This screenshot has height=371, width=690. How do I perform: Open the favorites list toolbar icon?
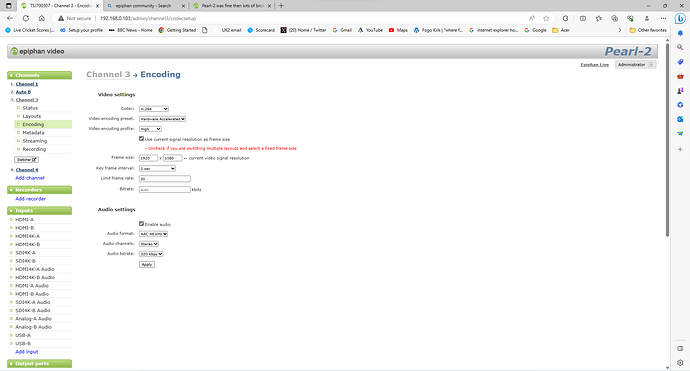click(x=599, y=18)
